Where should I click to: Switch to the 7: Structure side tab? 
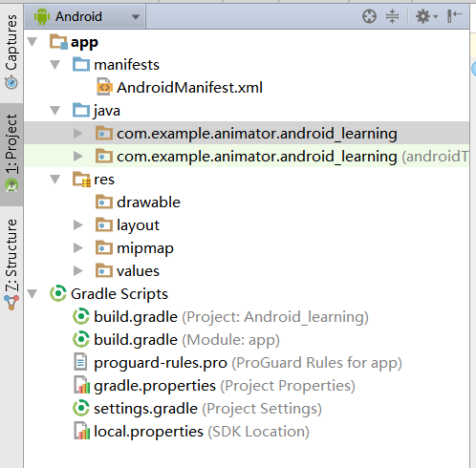pyautogui.click(x=11, y=265)
